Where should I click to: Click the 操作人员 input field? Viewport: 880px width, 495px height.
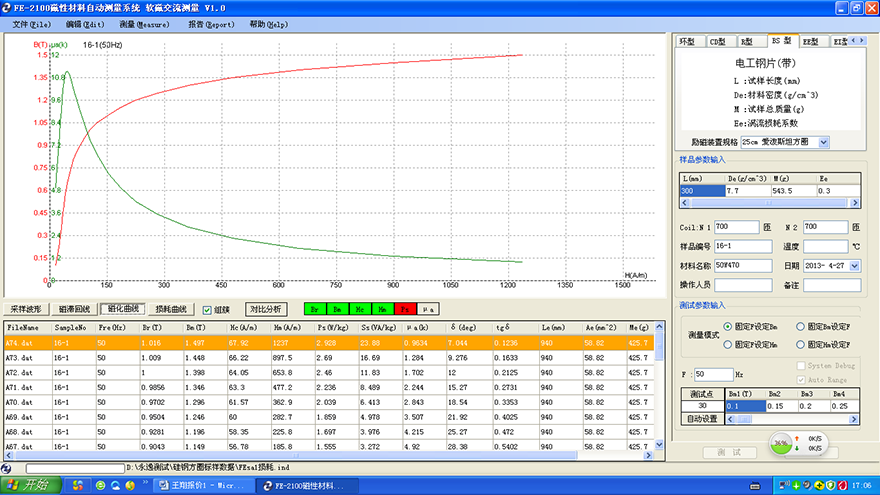click(742, 285)
